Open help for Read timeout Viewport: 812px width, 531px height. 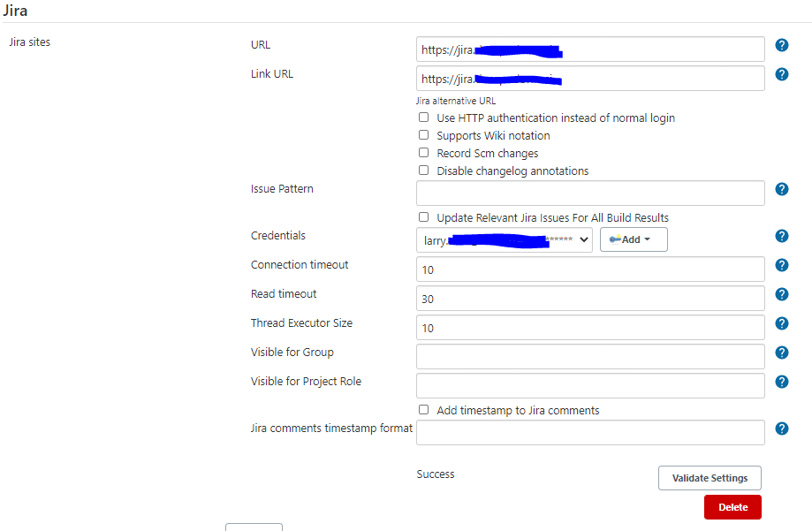click(781, 294)
